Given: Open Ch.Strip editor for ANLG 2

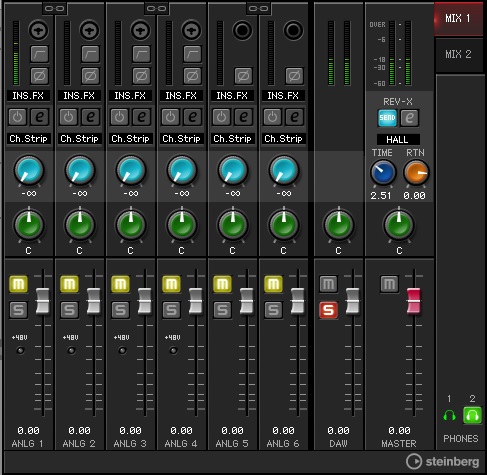Looking at the screenshot, I should tap(90, 117).
